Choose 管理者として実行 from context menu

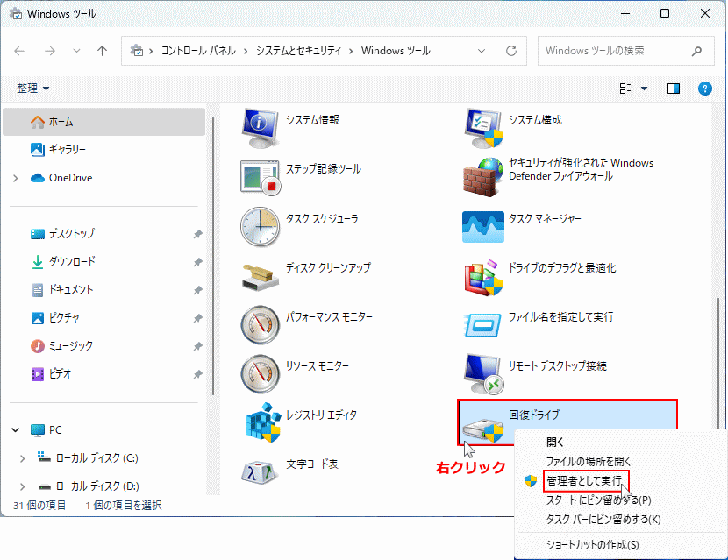point(584,481)
